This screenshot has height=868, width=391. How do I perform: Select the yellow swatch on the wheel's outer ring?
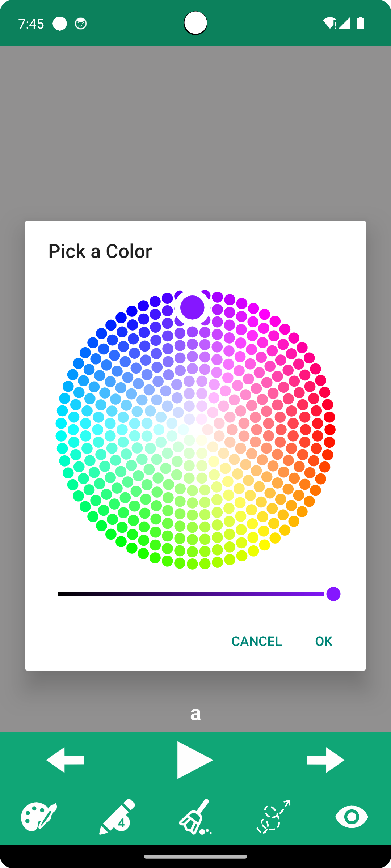(265, 545)
